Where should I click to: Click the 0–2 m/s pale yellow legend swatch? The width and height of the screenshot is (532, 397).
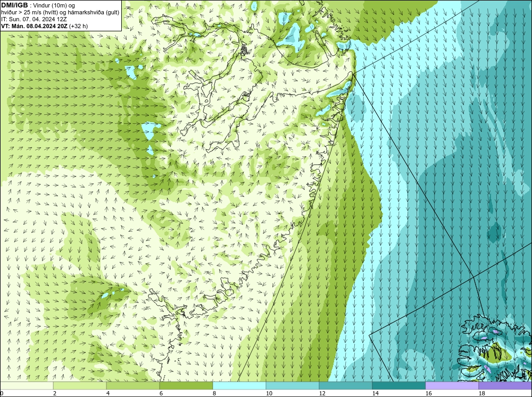click(27, 386)
